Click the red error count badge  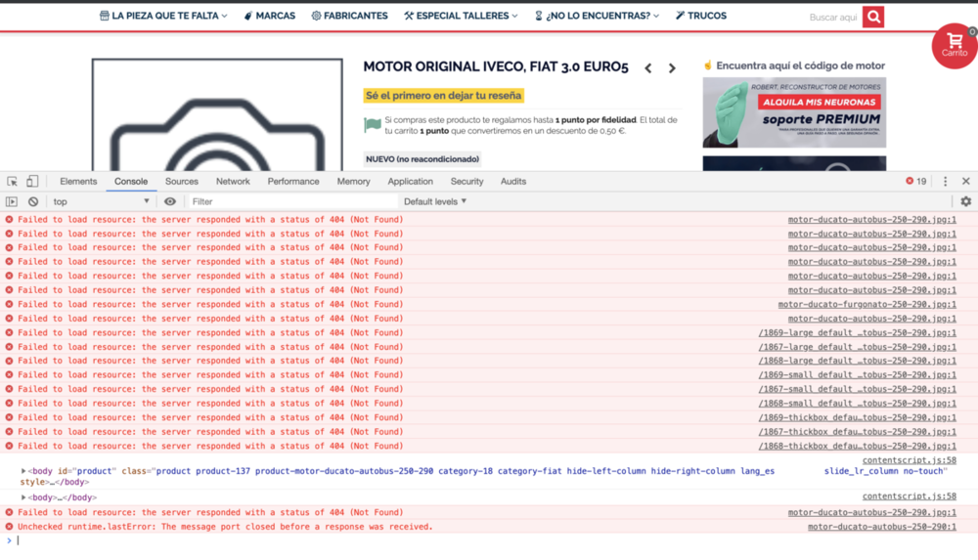pos(915,181)
